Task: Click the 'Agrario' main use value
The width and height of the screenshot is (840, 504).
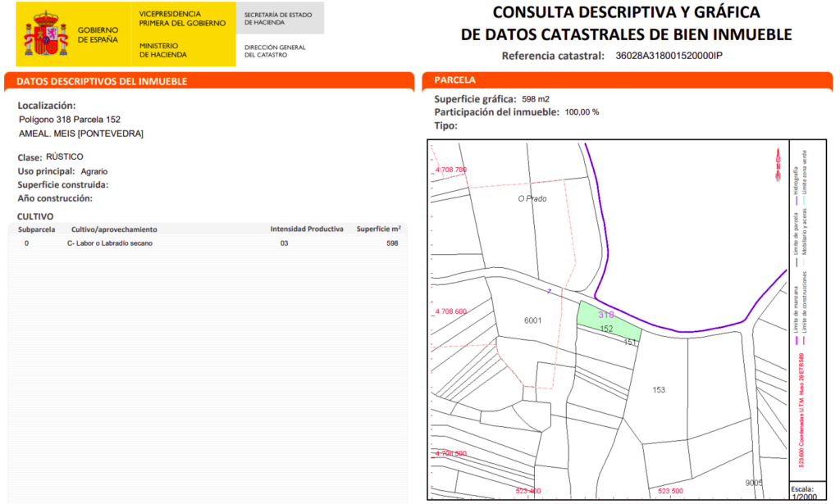Action: 94,172
